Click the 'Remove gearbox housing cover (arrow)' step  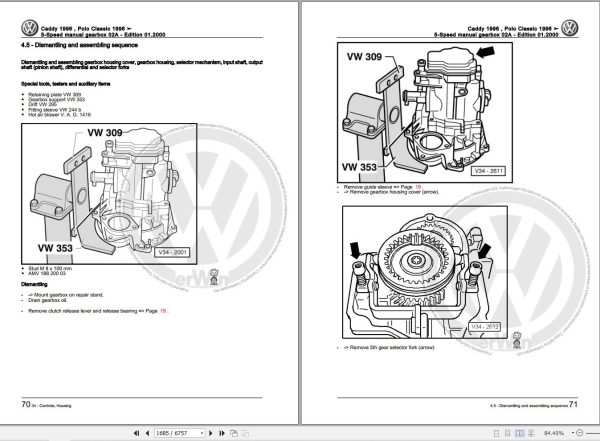(x=391, y=192)
